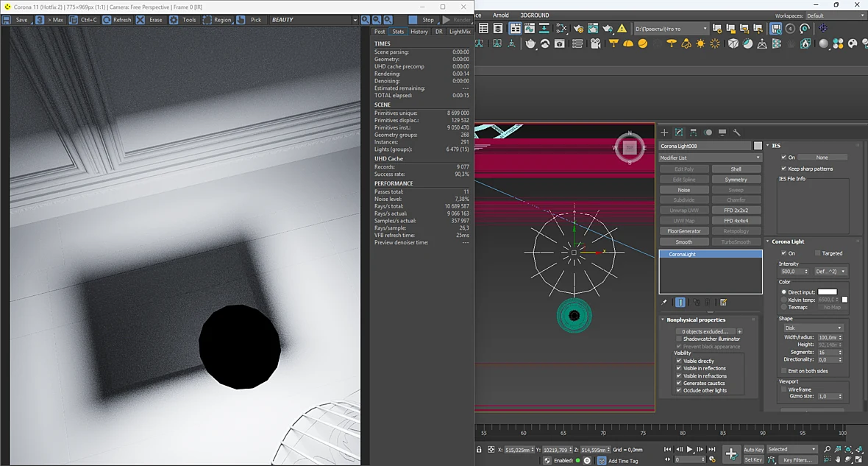This screenshot has width=868, height=466.
Task: Open the Create panel plus tab
Action: 664,133
